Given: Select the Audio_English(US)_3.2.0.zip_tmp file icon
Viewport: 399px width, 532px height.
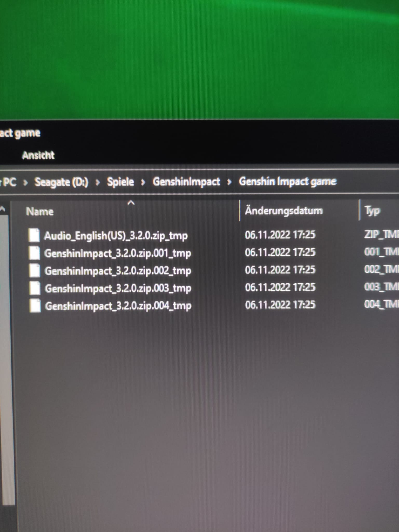Looking at the screenshot, I should (34, 235).
